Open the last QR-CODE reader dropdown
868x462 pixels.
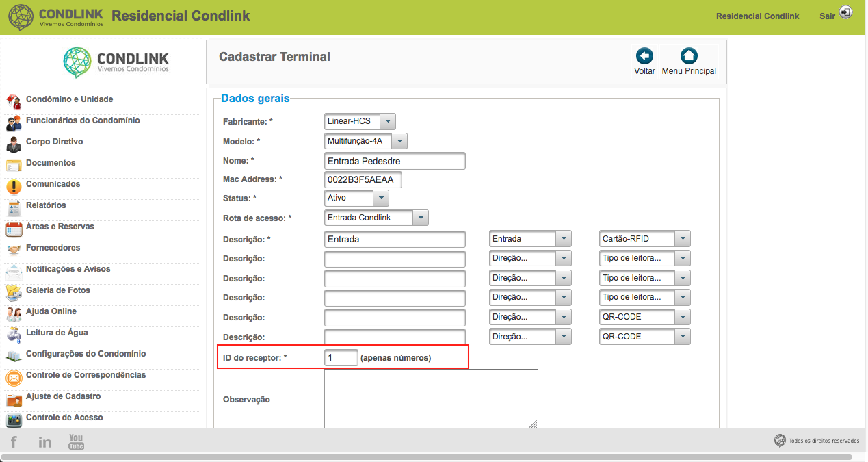pyautogui.click(x=644, y=337)
